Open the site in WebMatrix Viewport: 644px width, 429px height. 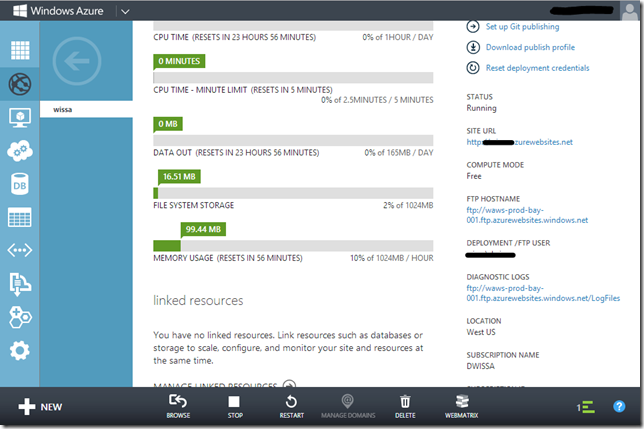(x=462, y=406)
